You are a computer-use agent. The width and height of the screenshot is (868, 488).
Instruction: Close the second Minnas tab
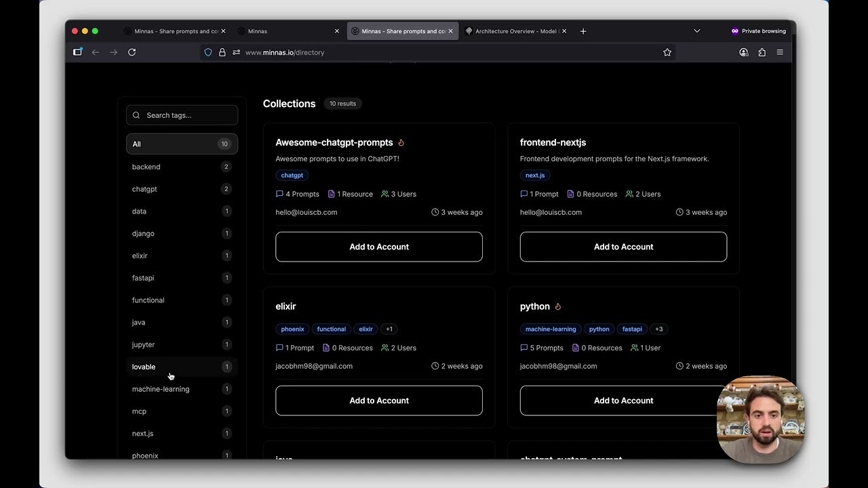pos(337,31)
